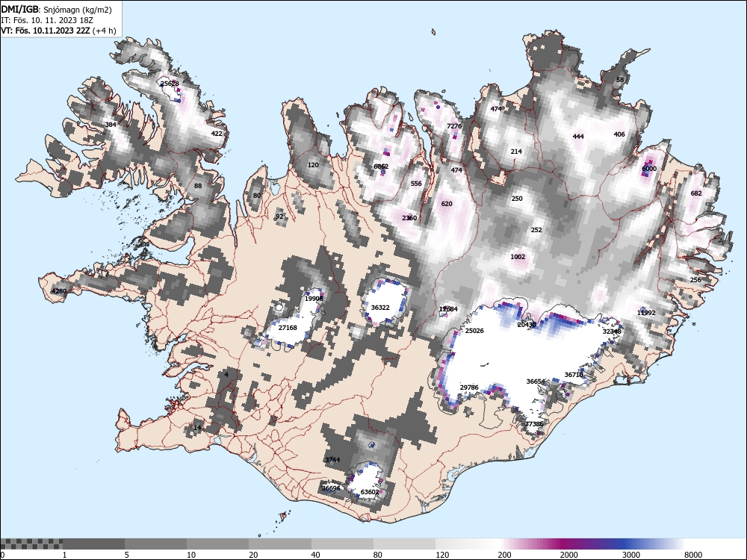The width and height of the screenshot is (747, 560).
Task: Click the map value '36654'
Action: coord(536,382)
